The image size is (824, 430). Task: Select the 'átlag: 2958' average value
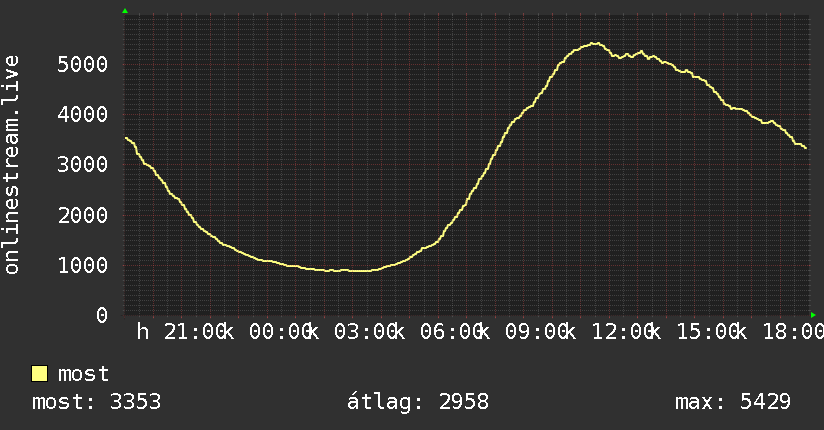click(x=418, y=402)
